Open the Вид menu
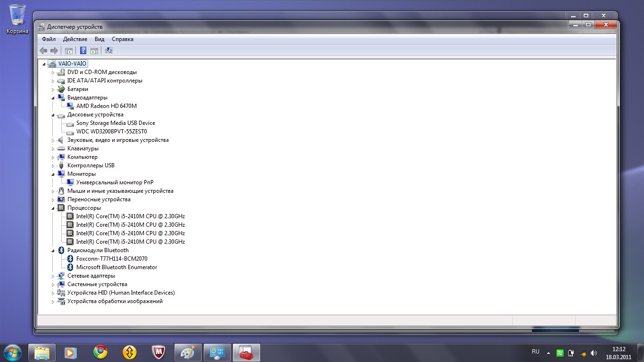 tap(99, 39)
